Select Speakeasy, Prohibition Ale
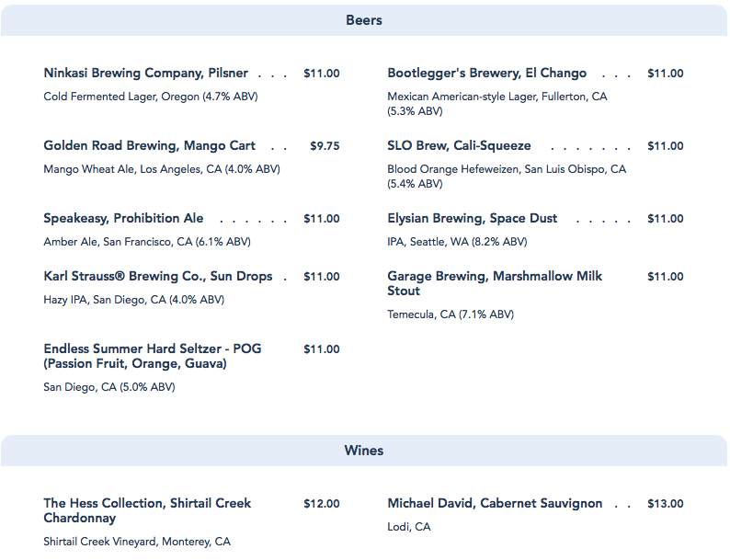The width and height of the screenshot is (730, 560). (123, 219)
